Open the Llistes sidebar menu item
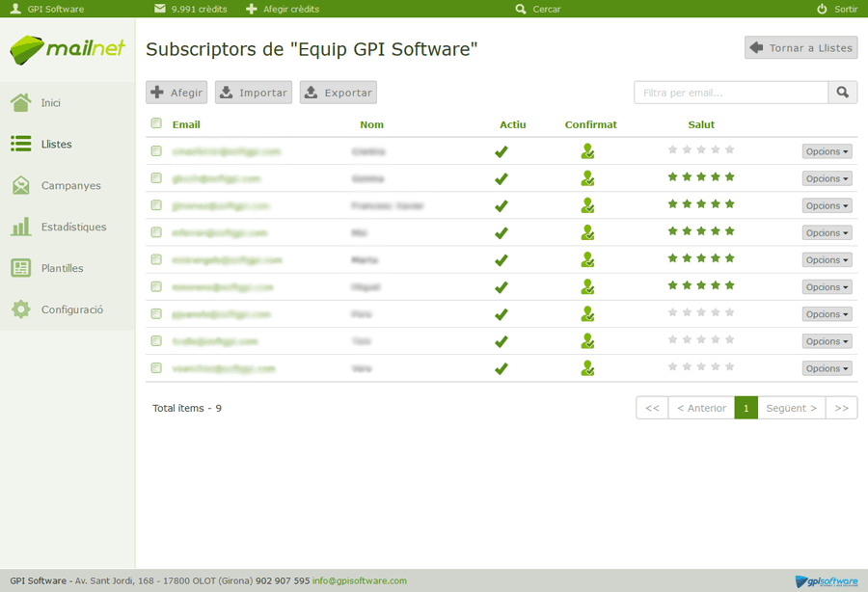The height and width of the screenshot is (592, 868). click(56, 145)
